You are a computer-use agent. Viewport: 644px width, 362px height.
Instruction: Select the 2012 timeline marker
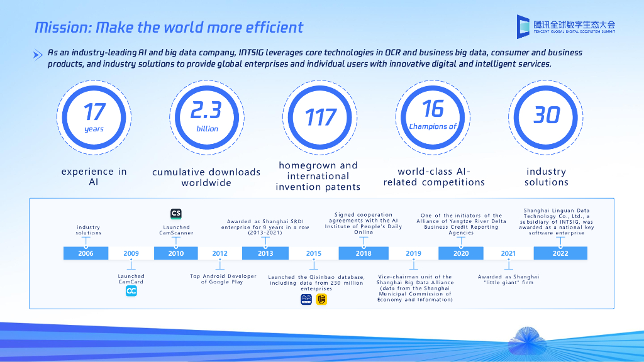pos(219,253)
